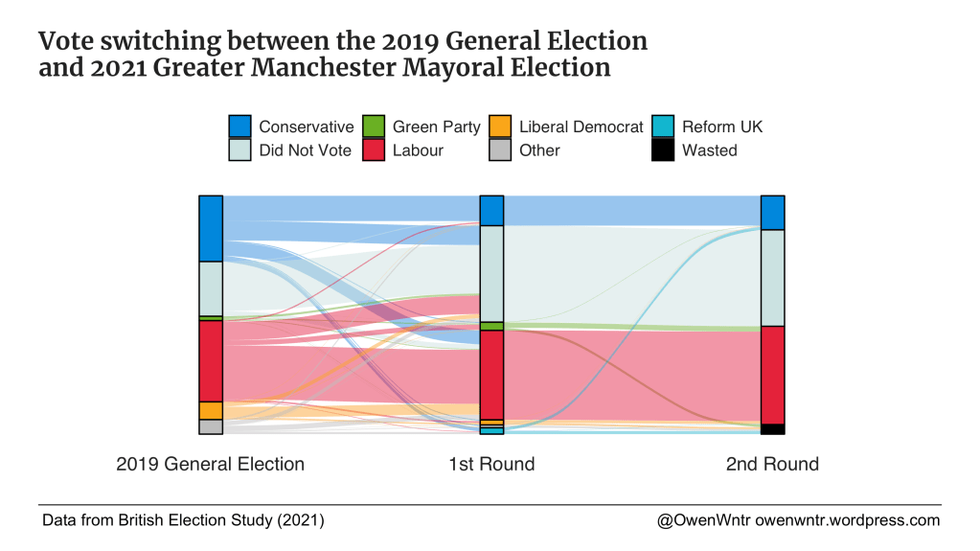Click the 2nd Round black Wasted node

(x=772, y=428)
